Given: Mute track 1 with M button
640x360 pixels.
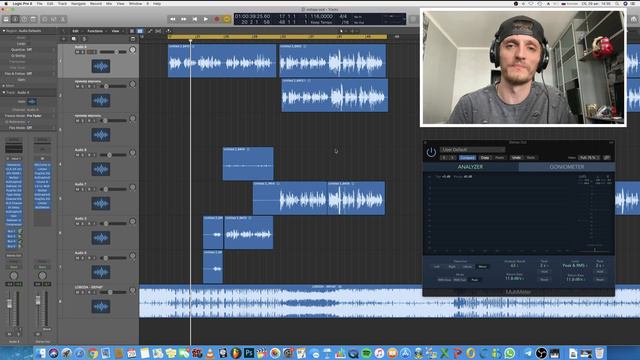Looking at the screenshot, I should (x=77, y=52).
